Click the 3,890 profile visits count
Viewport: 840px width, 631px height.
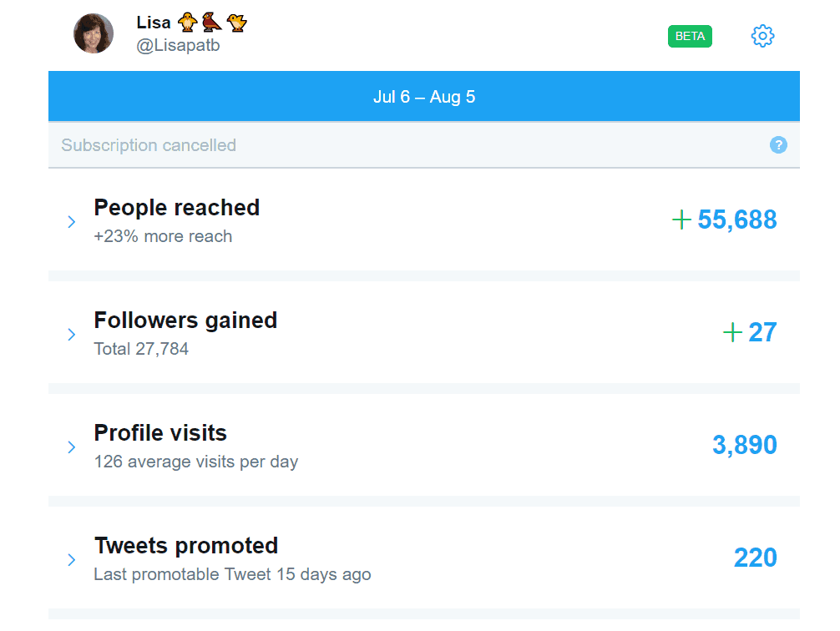coord(744,445)
